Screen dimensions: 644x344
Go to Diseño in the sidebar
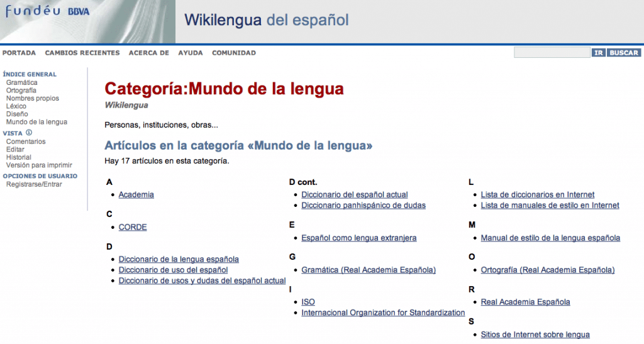click(17, 114)
